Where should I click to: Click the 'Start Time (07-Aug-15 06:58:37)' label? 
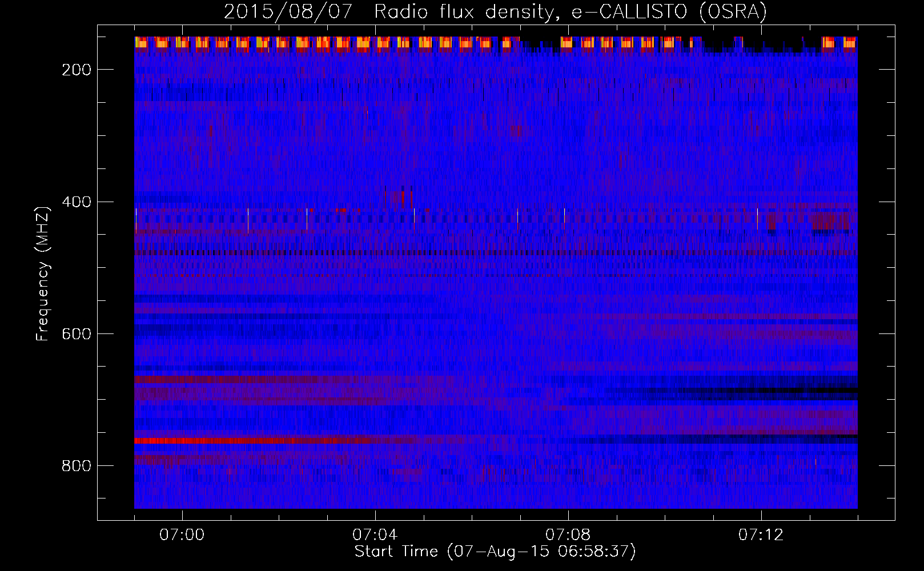495,552
